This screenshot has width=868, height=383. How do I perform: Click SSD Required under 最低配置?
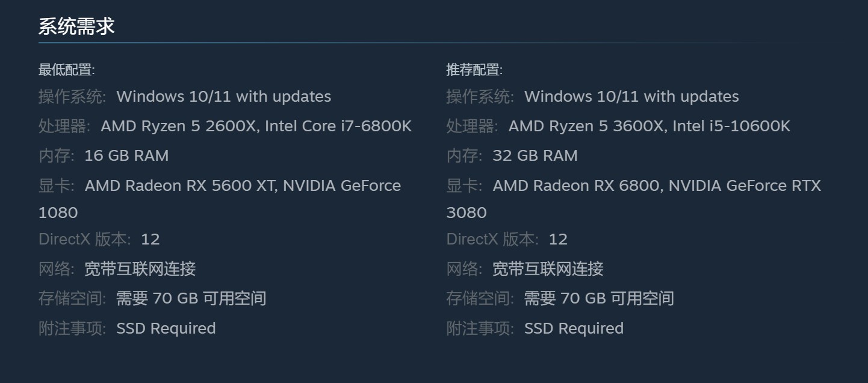pos(166,328)
